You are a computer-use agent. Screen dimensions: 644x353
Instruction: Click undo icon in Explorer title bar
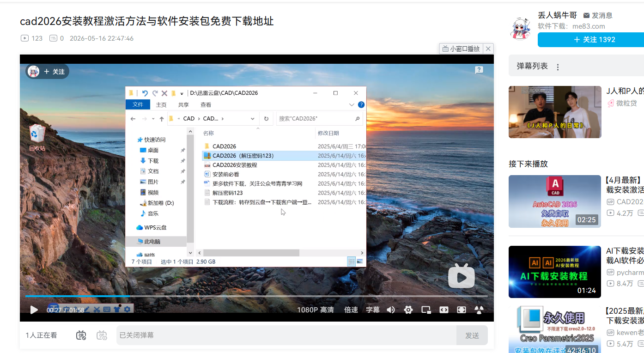(x=145, y=93)
